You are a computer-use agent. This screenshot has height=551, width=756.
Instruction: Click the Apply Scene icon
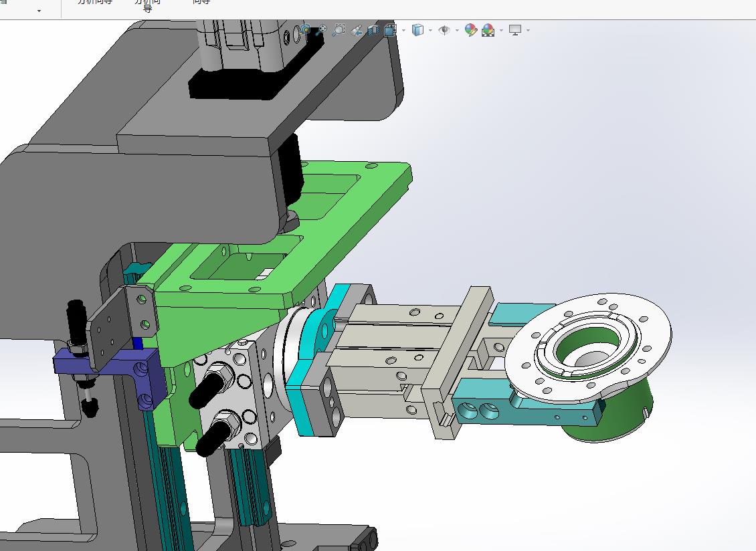click(488, 30)
